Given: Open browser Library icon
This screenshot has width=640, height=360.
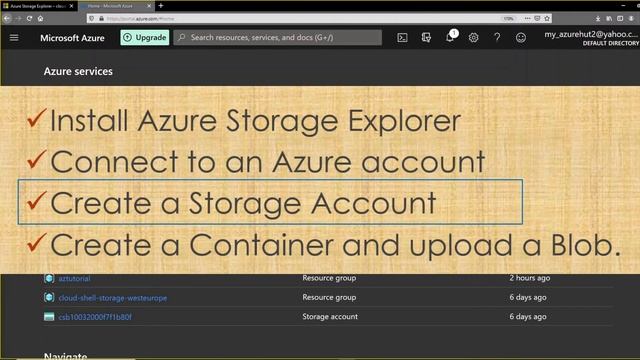Looking at the screenshot, I should [609, 18].
